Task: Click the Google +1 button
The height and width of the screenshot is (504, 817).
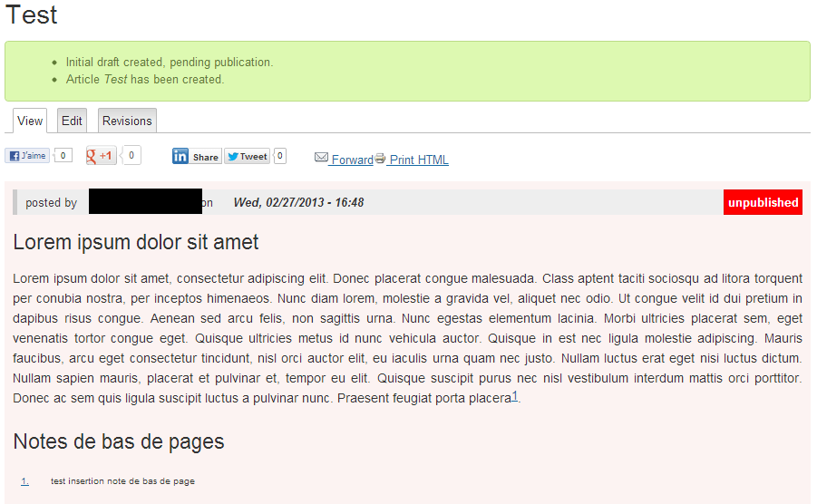Action: pos(101,156)
